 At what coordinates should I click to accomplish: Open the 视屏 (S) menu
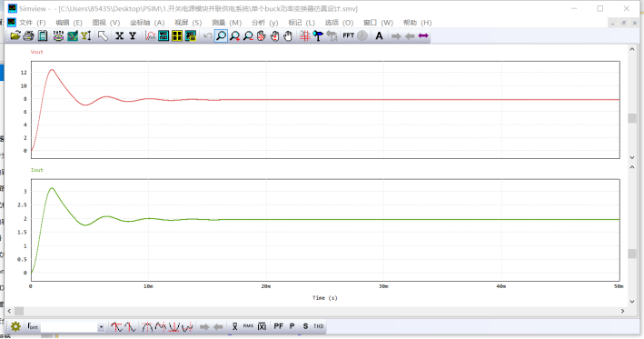(188, 23)
